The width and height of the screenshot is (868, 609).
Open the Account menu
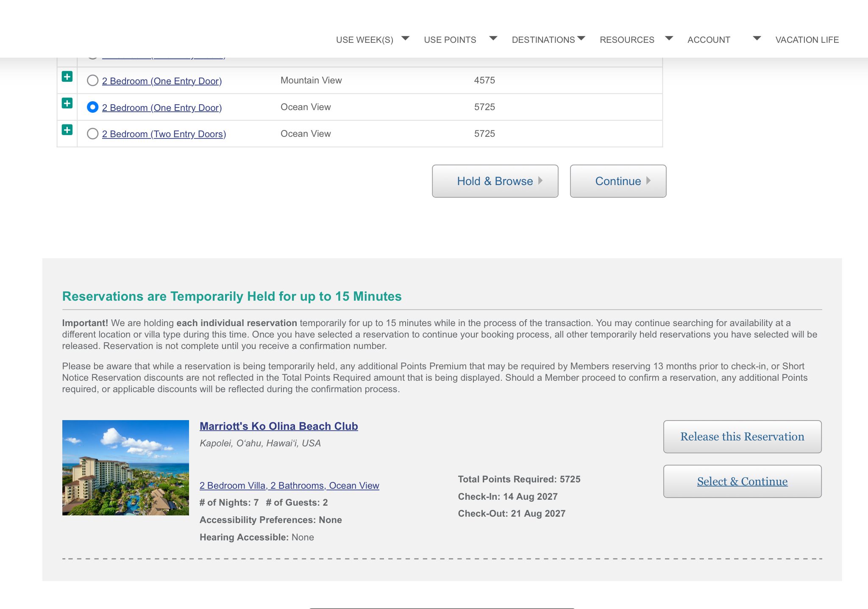709,40
